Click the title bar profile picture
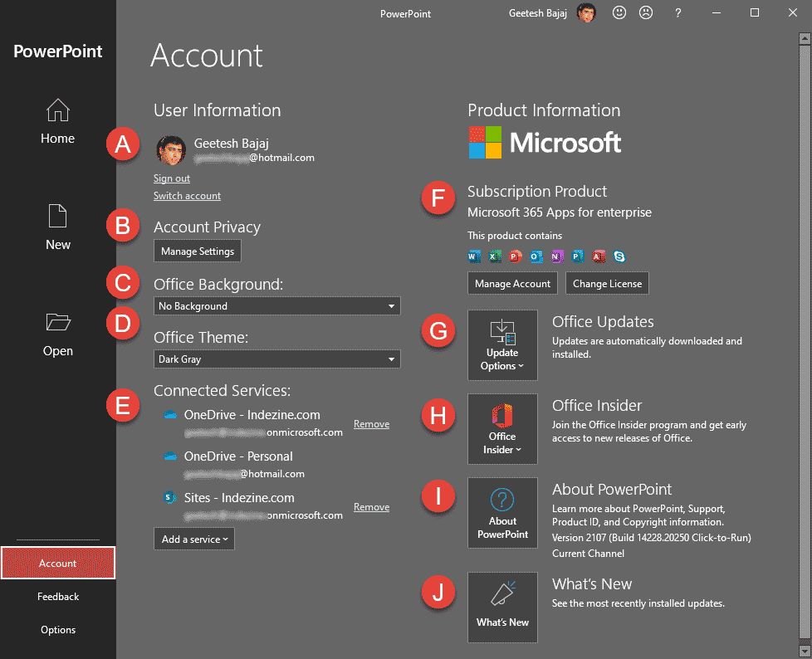This screenshot has height=659, width=812. coord(587,13)
